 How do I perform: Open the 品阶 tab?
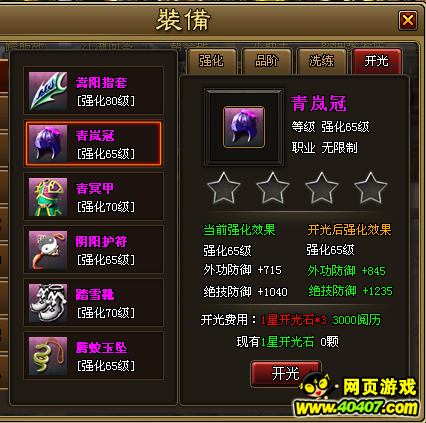(x=267, y=61)
